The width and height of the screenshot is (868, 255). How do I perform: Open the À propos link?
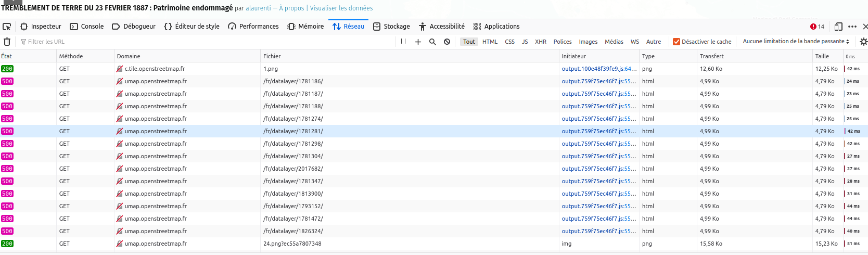pos(291,8)
